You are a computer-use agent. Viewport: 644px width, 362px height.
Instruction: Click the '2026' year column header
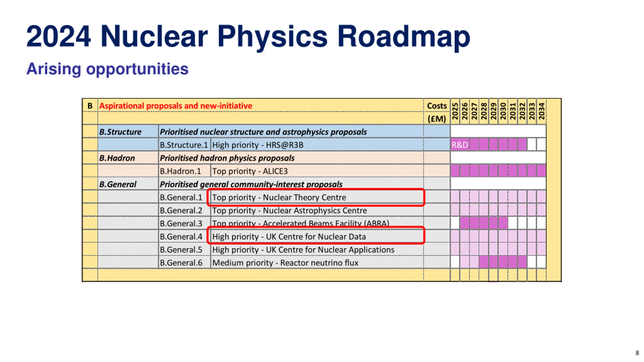tap(465, 111)
